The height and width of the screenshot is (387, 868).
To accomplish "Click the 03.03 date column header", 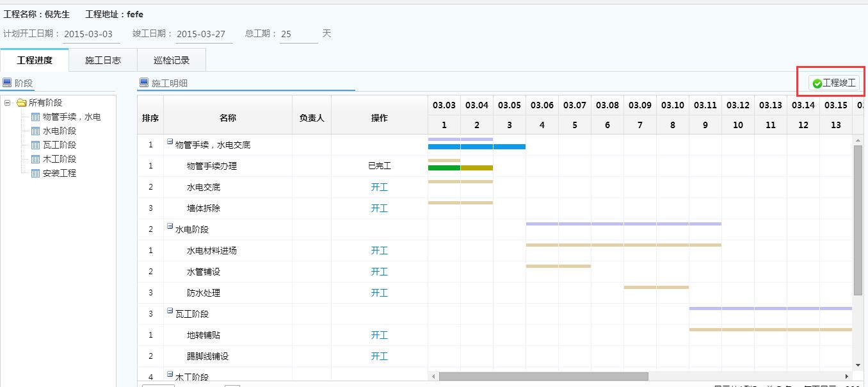I will coord(444,105).
